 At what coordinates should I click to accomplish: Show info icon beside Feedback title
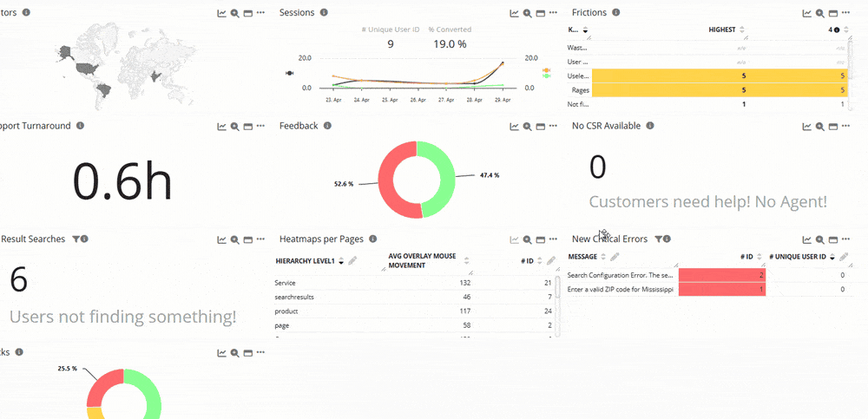(x=327, y=126)
